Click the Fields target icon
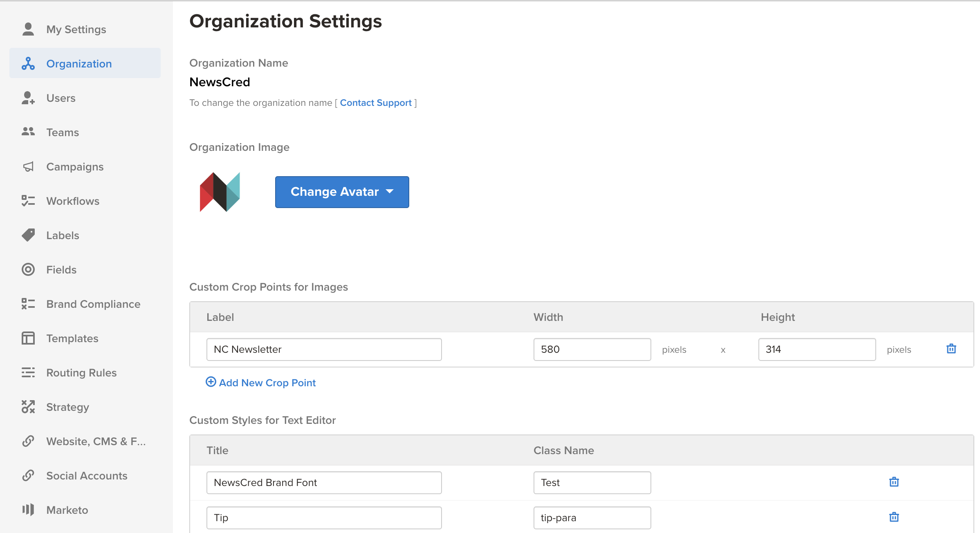 [x=28, y=269]
